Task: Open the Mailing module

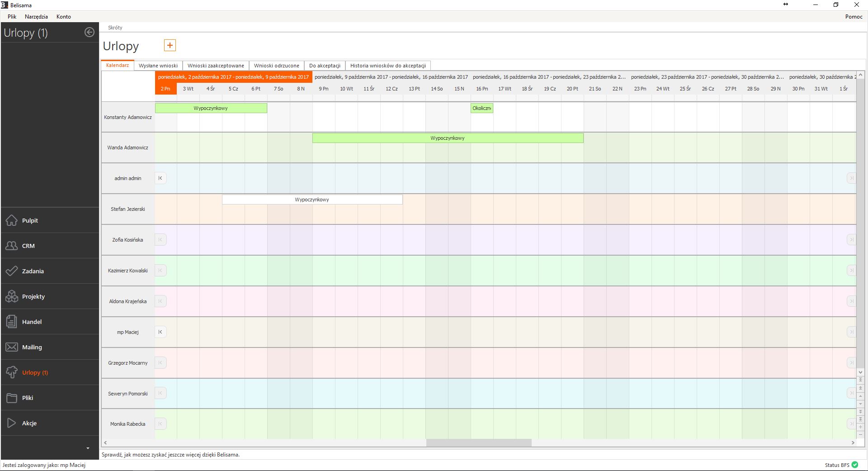Action: [x=32, y=347]
